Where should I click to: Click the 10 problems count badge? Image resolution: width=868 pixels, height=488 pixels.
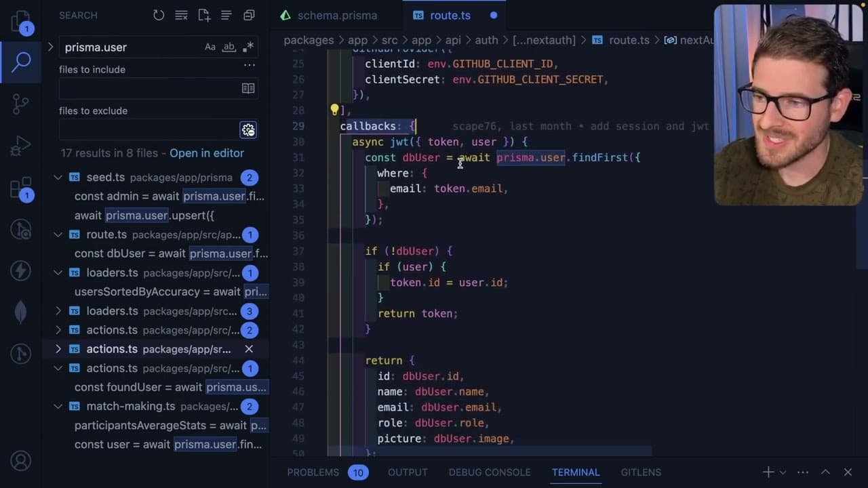pos(358,472)
